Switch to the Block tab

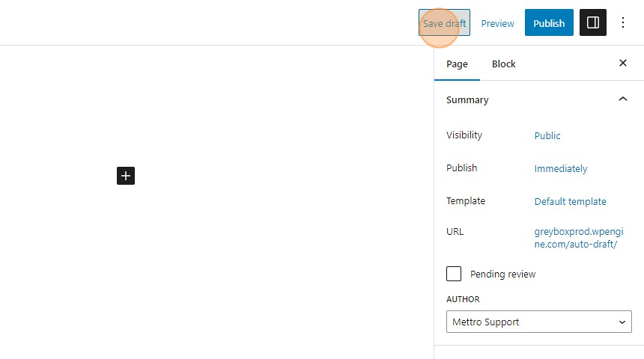coord(503,64)
